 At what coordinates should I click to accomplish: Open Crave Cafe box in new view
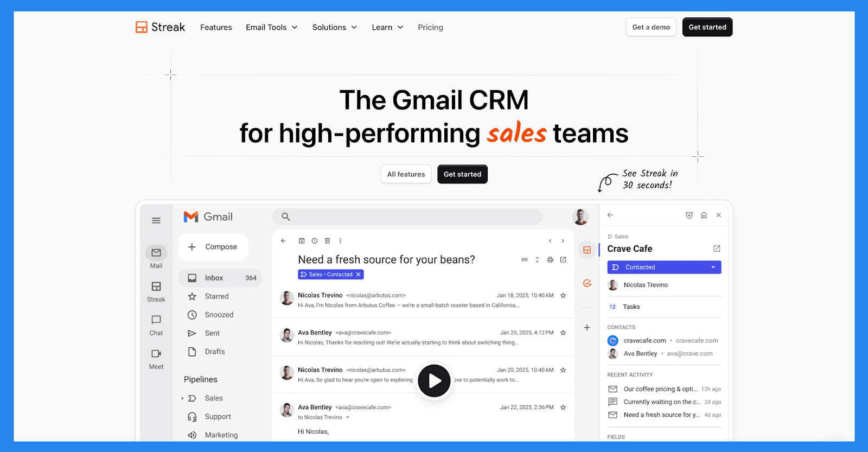click(x=717, y=249)
